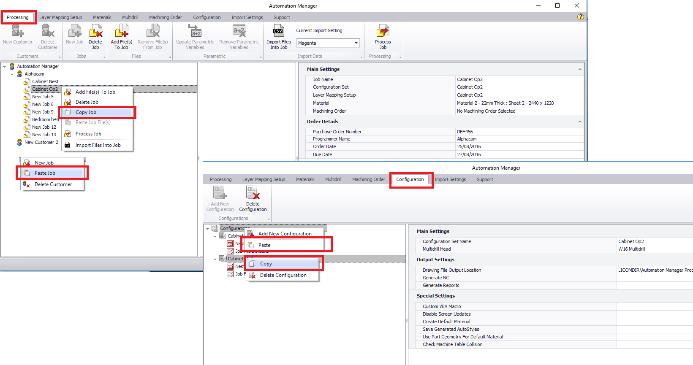
Task: Choose Copy in the configuration context menu
Action: click(283, 264)
